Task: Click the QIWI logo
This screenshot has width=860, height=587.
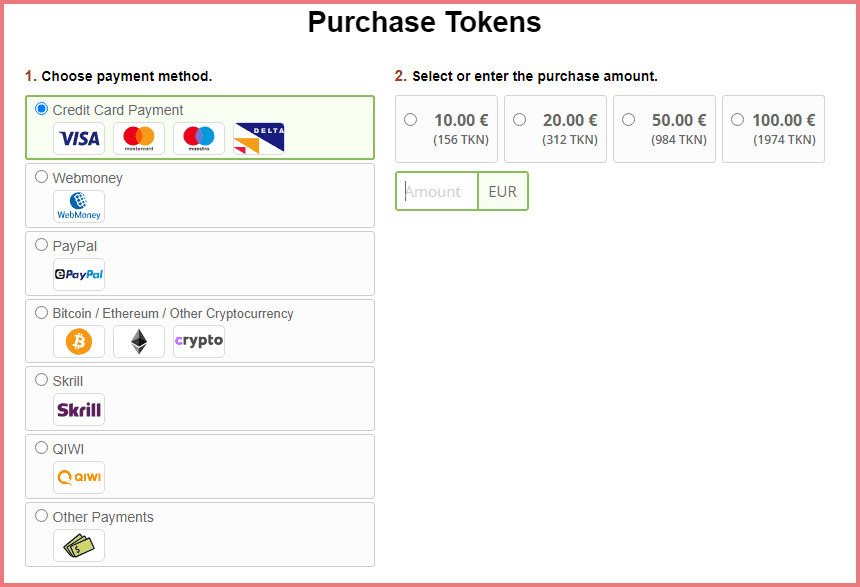Action: tap(79, 477)
